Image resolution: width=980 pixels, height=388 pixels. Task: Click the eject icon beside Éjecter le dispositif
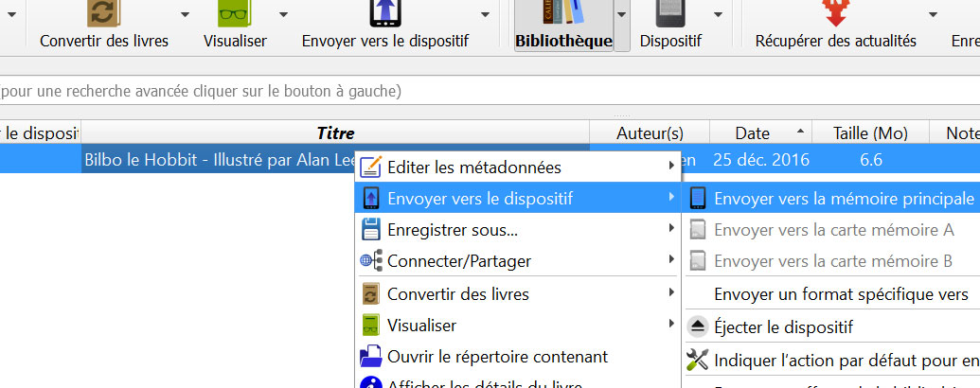pyautogui.click(x=697, y=326)
